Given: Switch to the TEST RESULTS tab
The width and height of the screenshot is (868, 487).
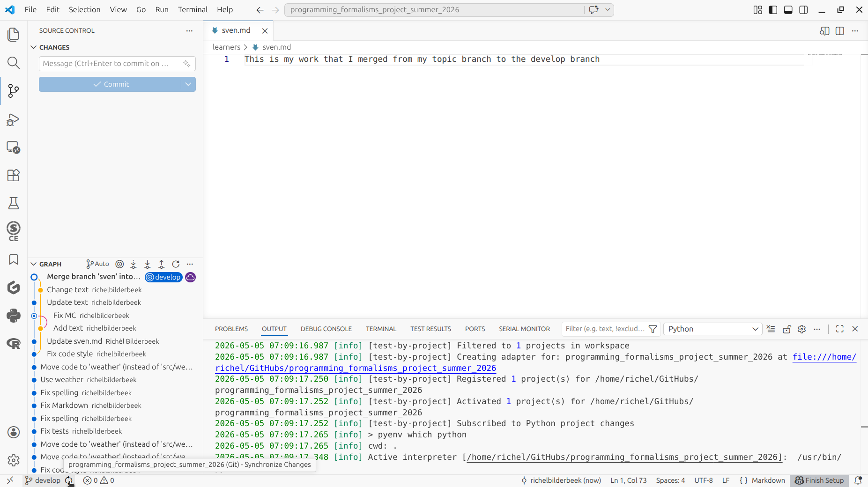Looking at the screenshot, I should [x=430, y=329].
